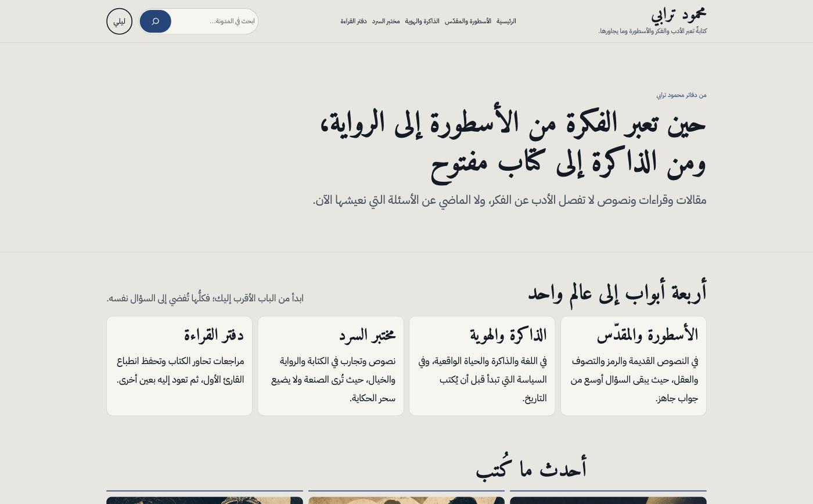Click the subtitle starting مقالات وقراءات ونصوص

pyautogui.click(x=510, y=200)
